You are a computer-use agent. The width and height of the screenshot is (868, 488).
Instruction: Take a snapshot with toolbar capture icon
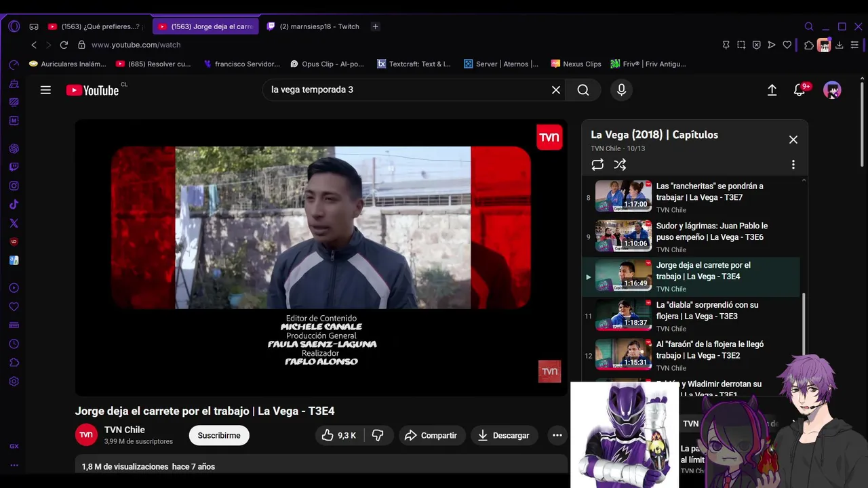pyautogui.click(x=741, y=45)
